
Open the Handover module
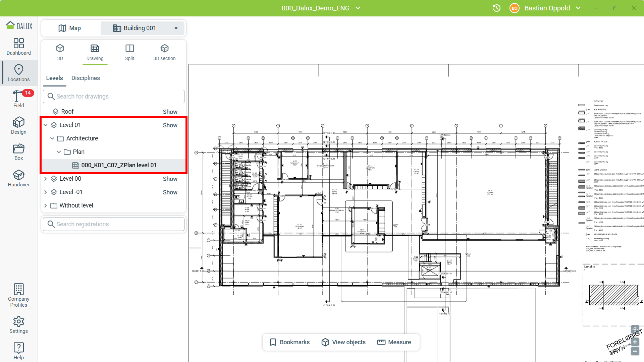point(18,178)
